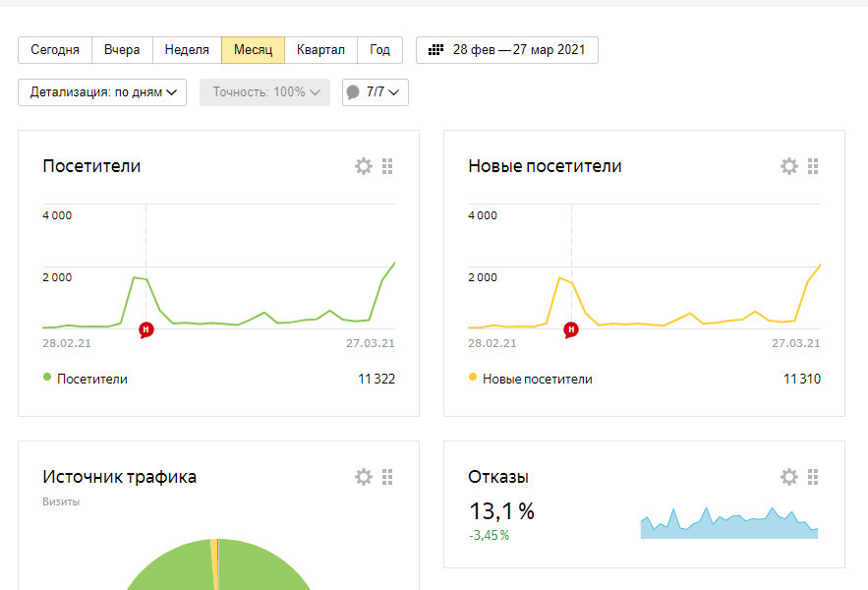The height and width of the screenshot is (590, 868).
Task: Select the Вчера period tab
Action: (122, 50)
